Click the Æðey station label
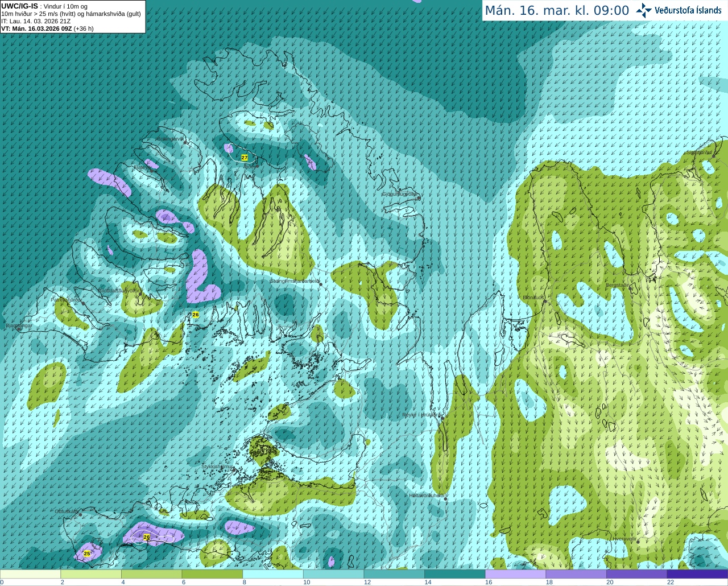 [249, 167]
